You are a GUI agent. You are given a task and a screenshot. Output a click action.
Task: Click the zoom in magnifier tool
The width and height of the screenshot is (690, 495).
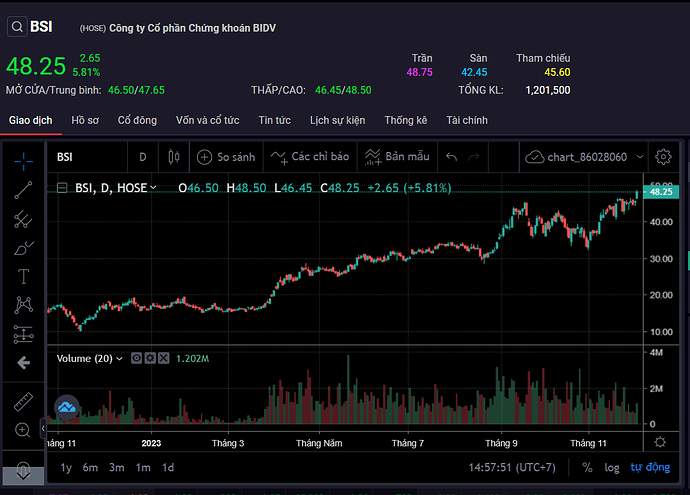23,430
